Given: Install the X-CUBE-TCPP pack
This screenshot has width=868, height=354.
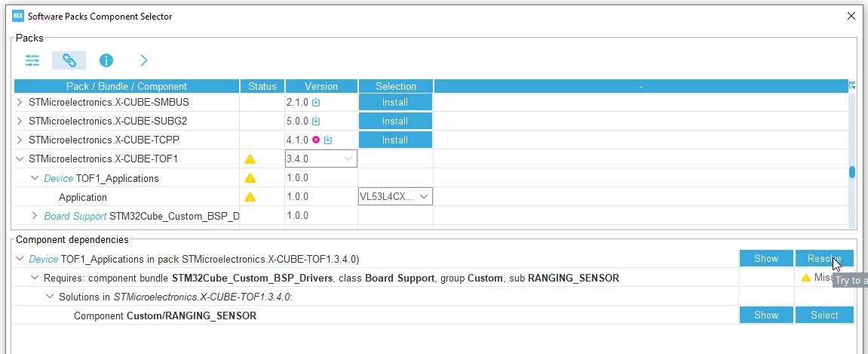Looking at the screenshot, I should tap(395, 140).
